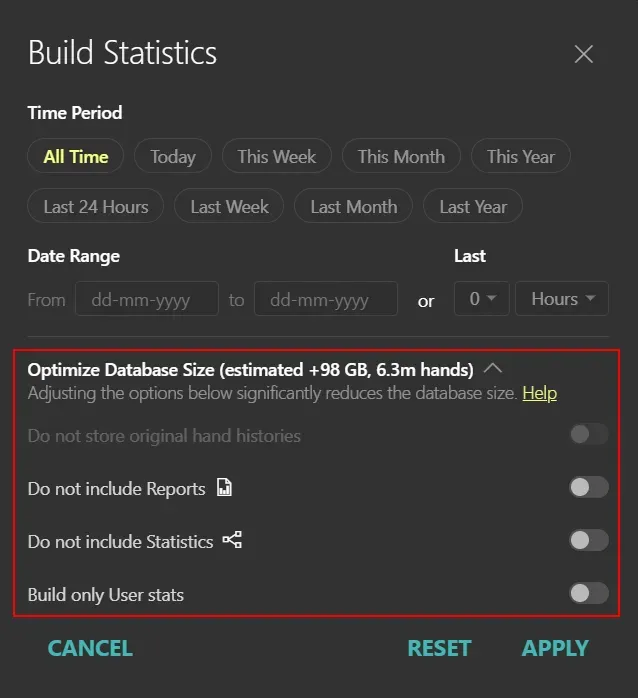Open the Hours unit dropdown

click(562, 299)
